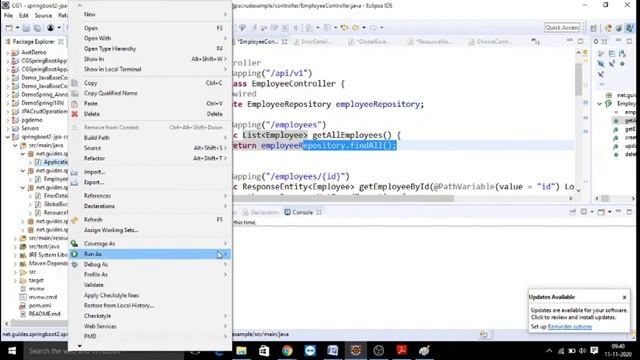
Task: Expand the Maven Dependencies node
Action: click(16, 263)
